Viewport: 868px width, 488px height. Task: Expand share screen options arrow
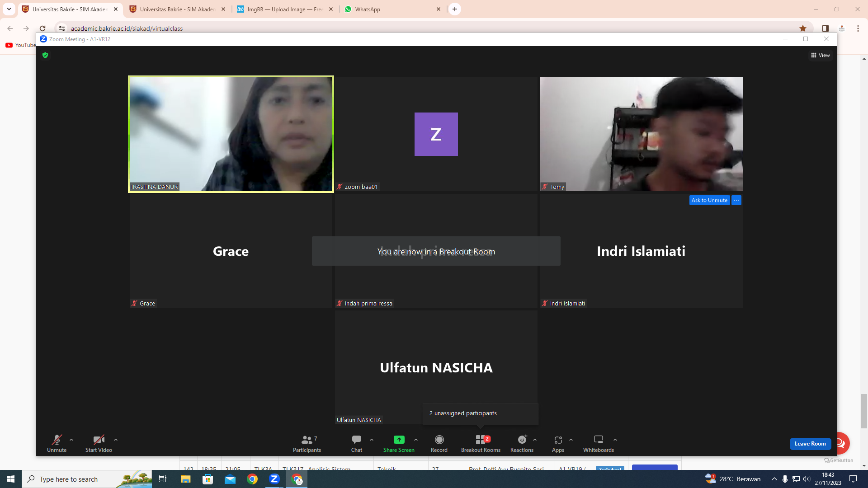416,440
